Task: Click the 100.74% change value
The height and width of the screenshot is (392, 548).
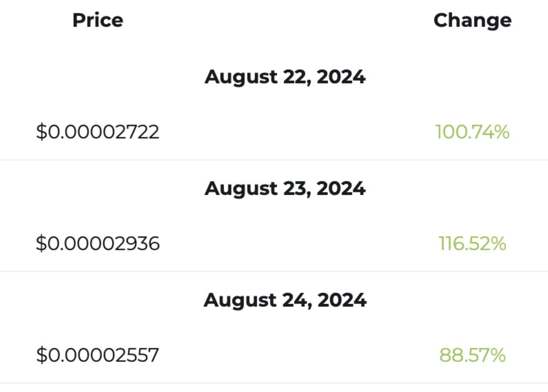Action: coord(472,132)
